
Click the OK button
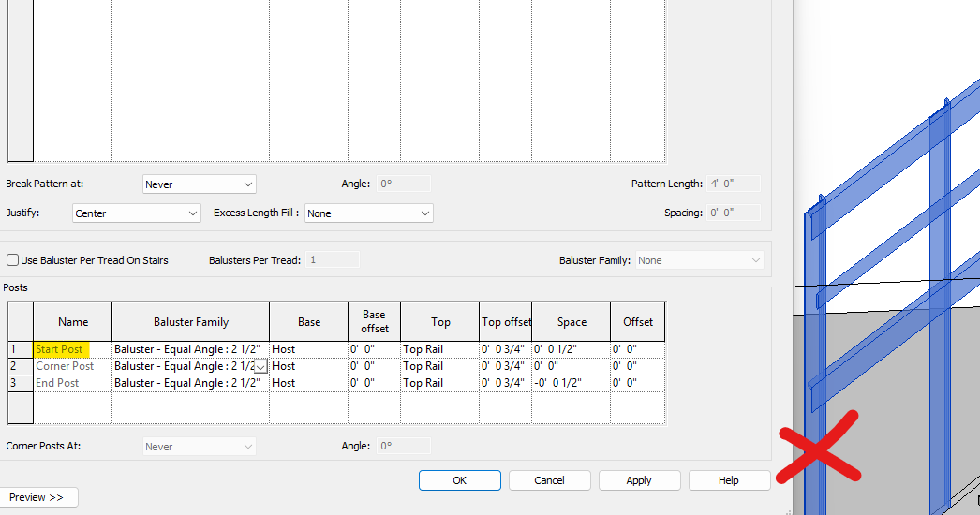pyautogui.click(x=459, y=480)
